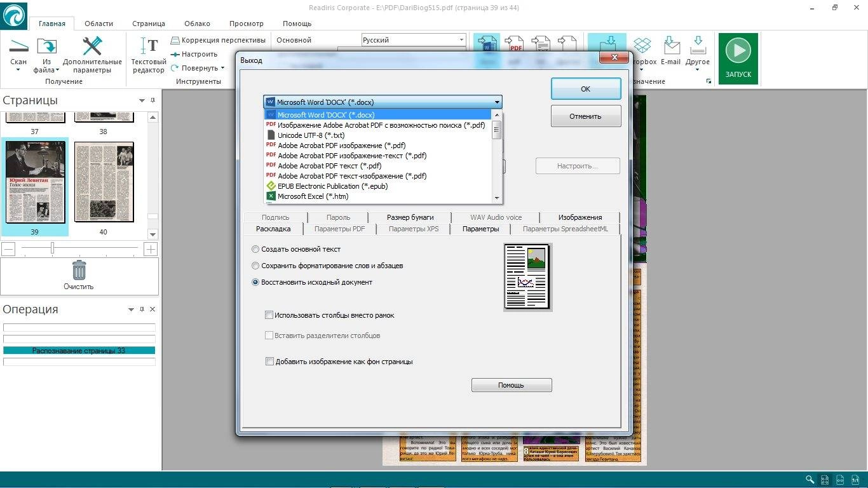Click the Readiris logo application button
Viewport: 868px width, 488px height.
tap(13, 15)
